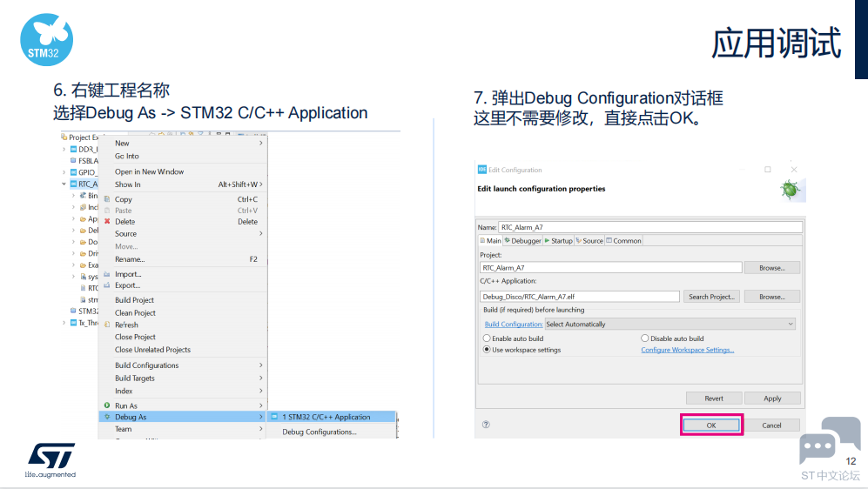Click the DDR project icon in the tree

pyautogui.click(x=73, y=149)
